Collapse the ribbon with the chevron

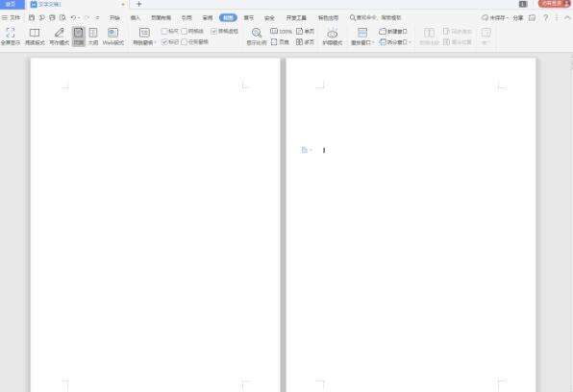[567, 17]
